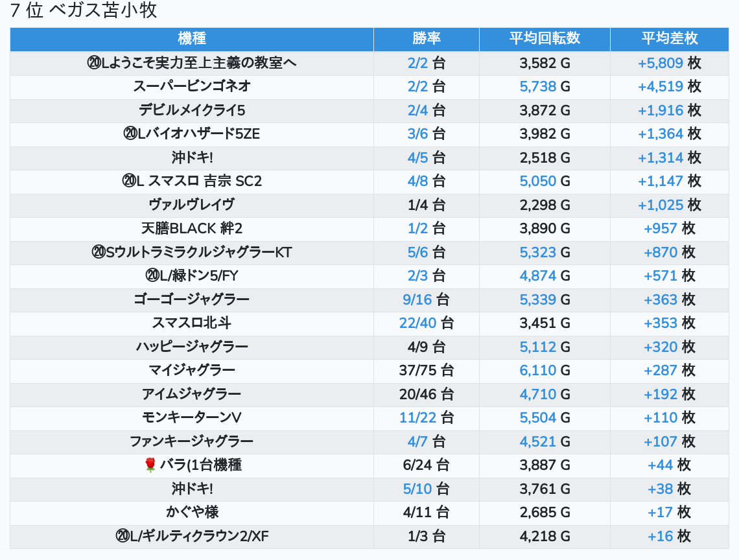The image size is (739, 560).
Task: Click the 4/8 台 win rate
Action: point(427,181)
